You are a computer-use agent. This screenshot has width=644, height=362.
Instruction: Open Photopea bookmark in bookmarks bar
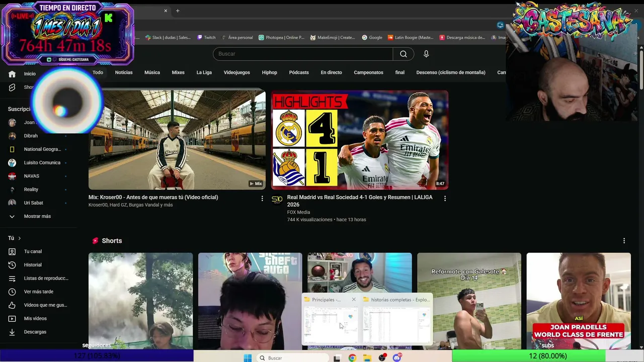[x=281, y=37]
